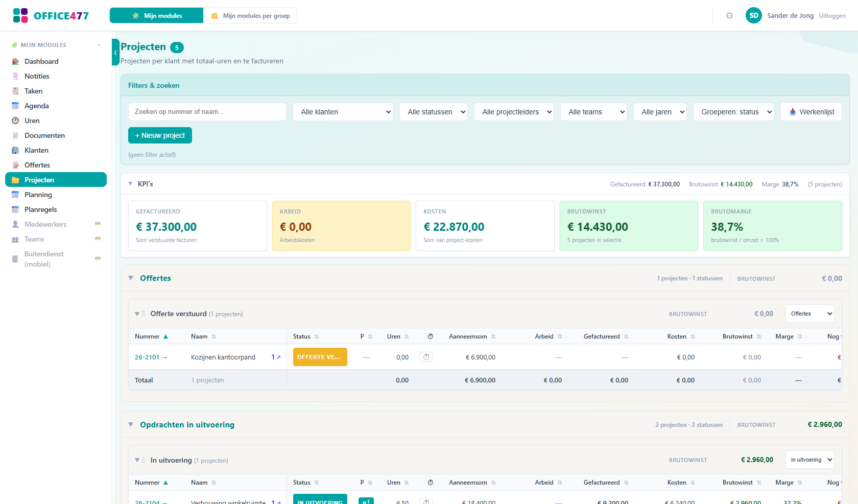858x504 pixels.
Task: Go to Dashboard in the sidebar
Action: point(56,61)
